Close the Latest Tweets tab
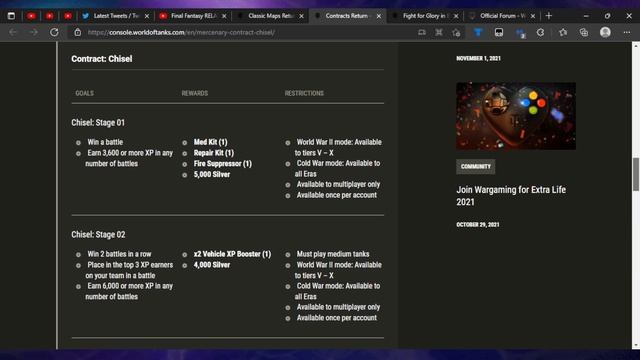 coord(147,16)
